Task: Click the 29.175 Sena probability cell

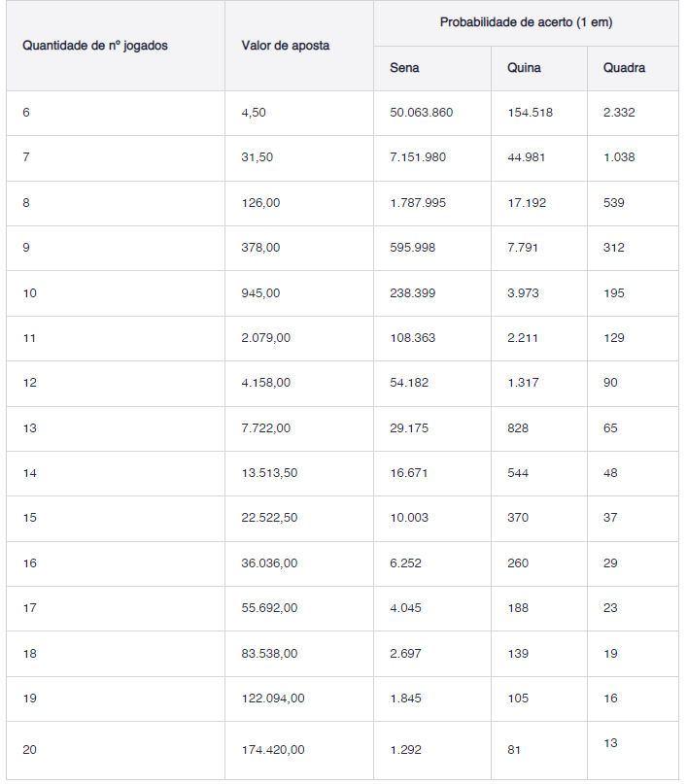Action: pos(409,427)
